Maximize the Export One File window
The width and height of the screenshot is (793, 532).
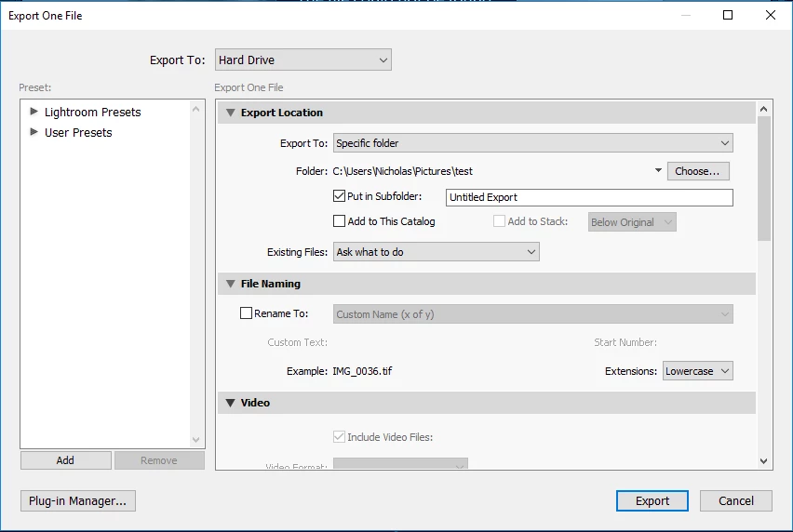tap(728, 15)
